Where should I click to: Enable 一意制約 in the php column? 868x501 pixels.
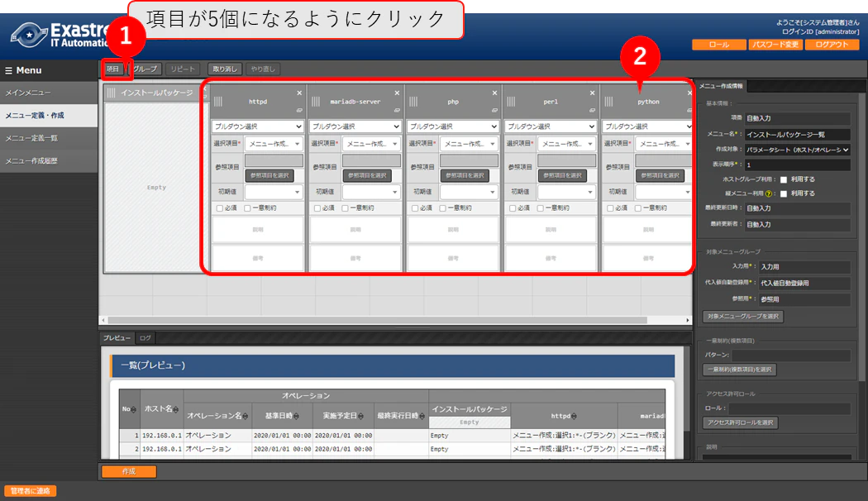443,208
